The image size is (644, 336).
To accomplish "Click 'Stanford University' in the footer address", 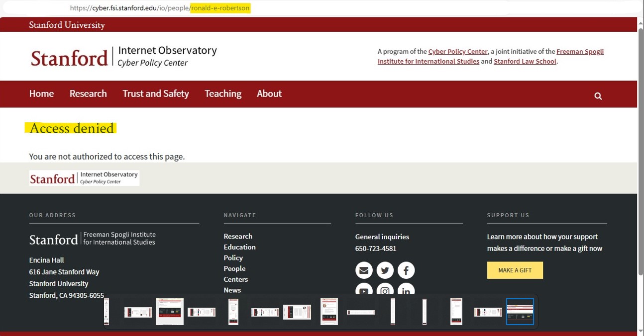I will 59,284.
